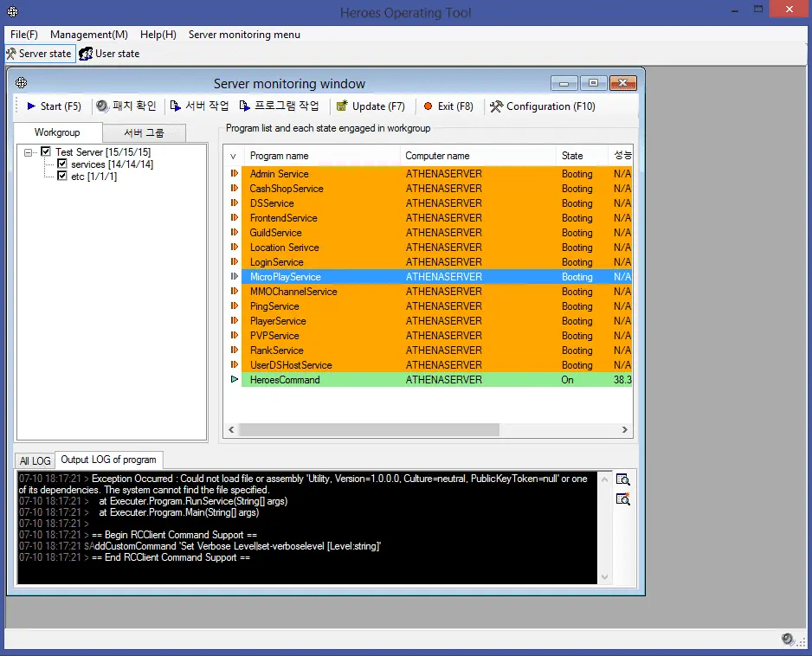Select the Output LOG of program tab
812x656 pixels.
point(109,460)
